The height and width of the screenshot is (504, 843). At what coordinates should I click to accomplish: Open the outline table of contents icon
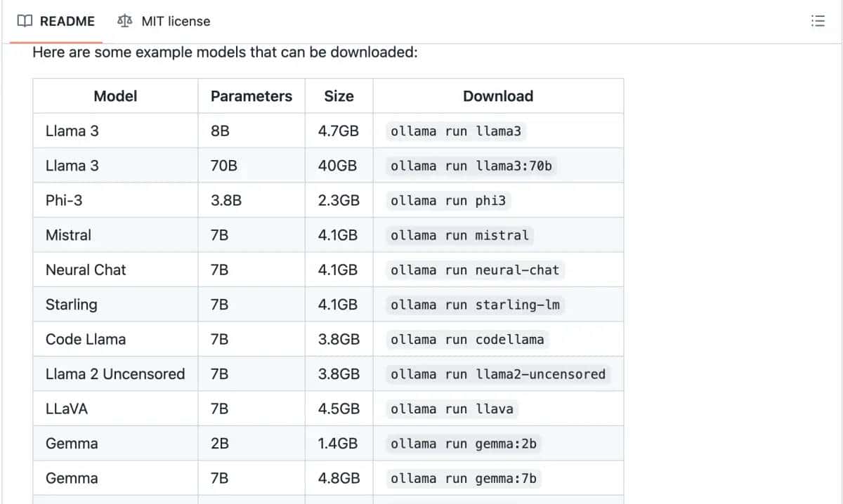point(818,21)
